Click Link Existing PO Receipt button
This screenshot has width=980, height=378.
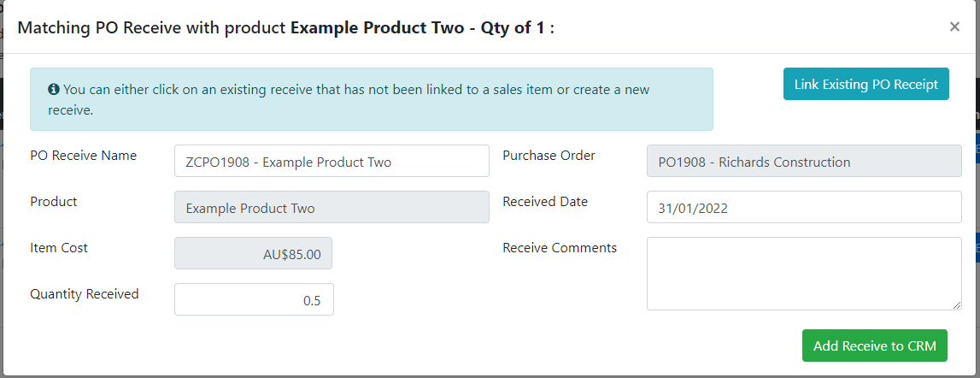[x=866, y=84]
